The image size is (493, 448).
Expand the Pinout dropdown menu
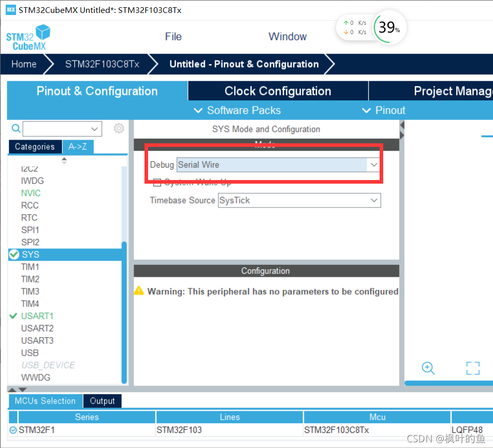[384, 111]
